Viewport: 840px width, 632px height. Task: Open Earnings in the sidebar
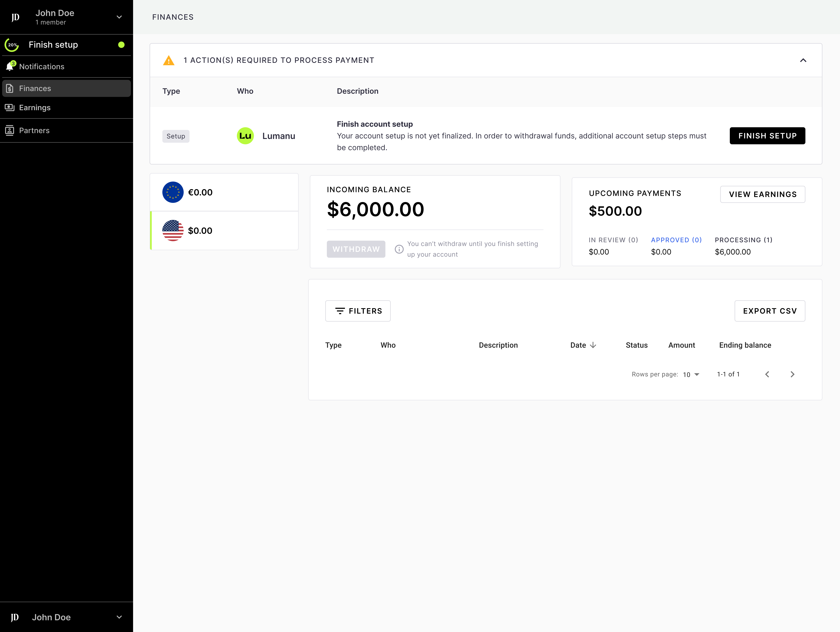click(x=35, y=108)
